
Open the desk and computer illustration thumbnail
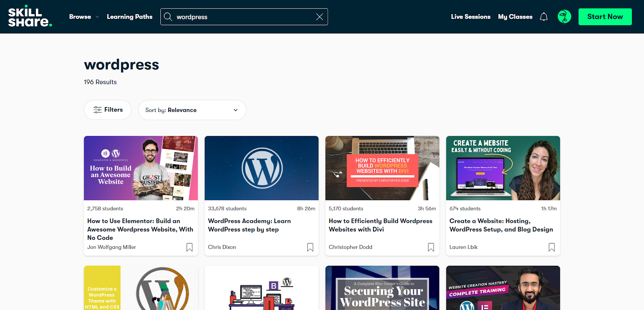262,288
